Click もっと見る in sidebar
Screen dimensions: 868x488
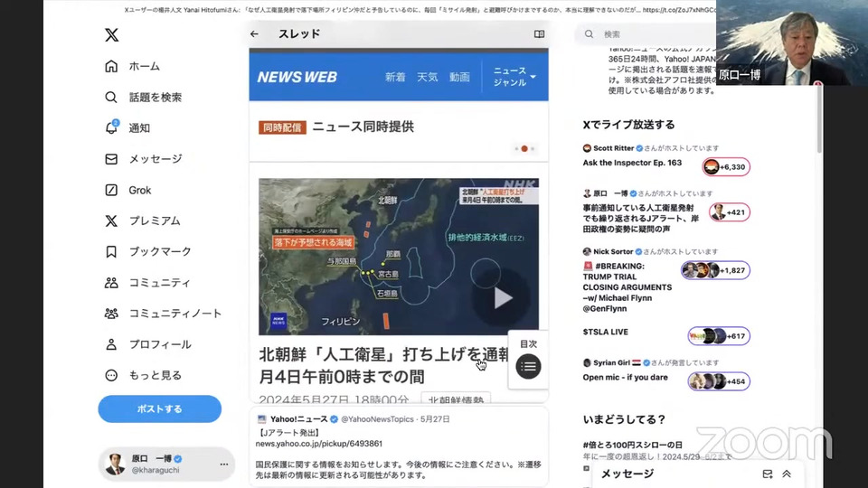[x=144, y=376]
